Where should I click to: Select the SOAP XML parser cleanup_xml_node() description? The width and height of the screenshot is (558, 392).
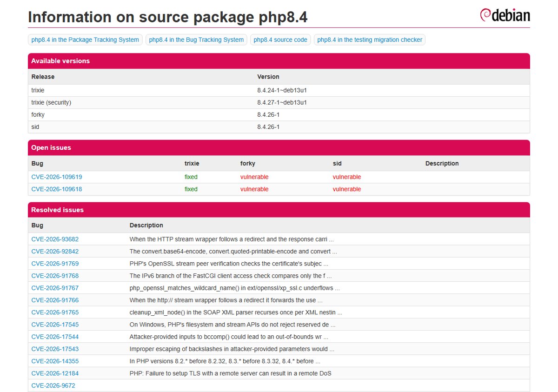click(x=236, y=312)
